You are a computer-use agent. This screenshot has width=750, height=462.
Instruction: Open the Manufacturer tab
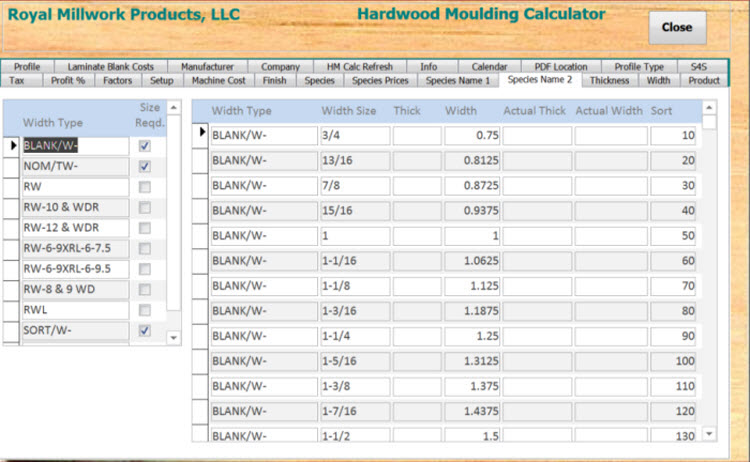[x=207, y=66]
